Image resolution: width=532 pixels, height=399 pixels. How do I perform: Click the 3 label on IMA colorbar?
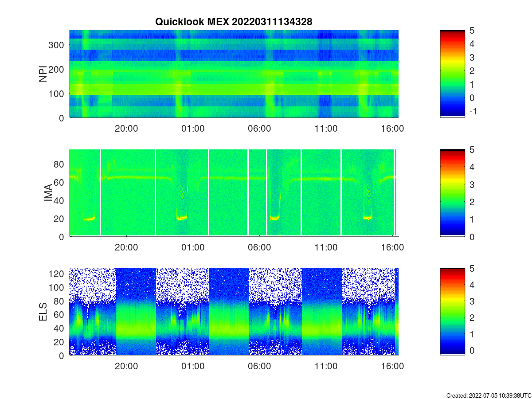pyautogui.click(x=471, y=184)
